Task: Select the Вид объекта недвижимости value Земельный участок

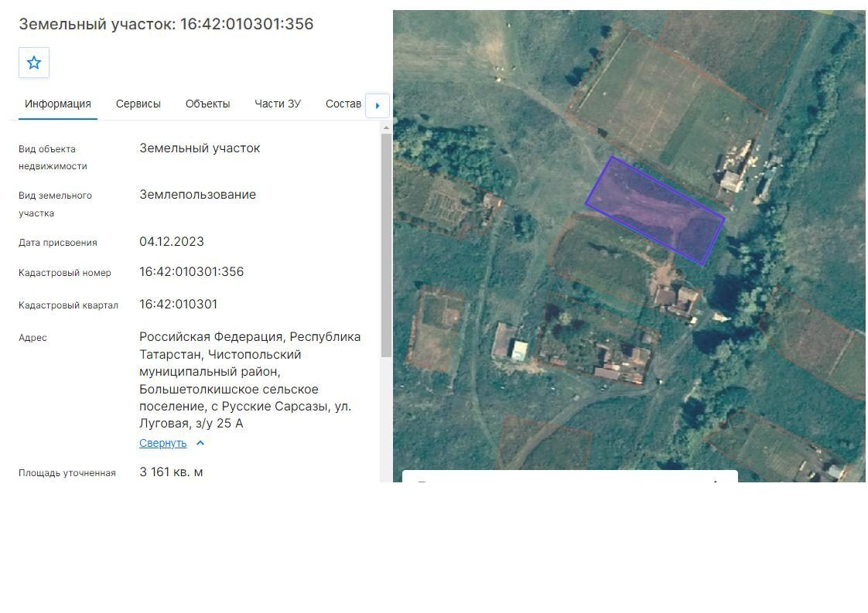Action: 200,148
